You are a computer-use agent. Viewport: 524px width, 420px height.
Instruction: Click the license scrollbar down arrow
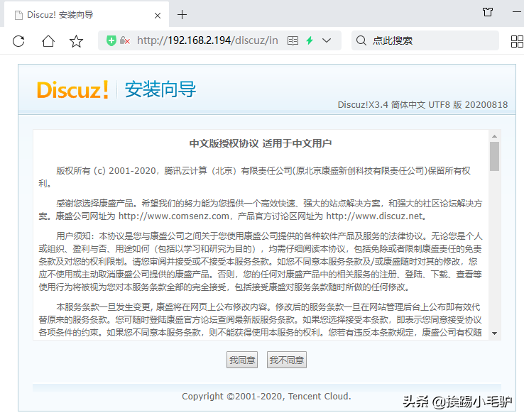pyautogui.click(x=495, y=333)
